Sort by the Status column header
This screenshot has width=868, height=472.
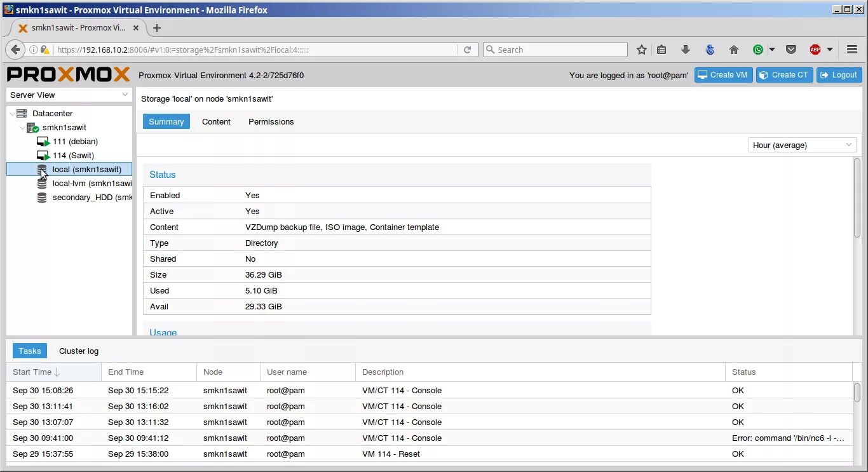pyautogui.click(x=789, y=372)
